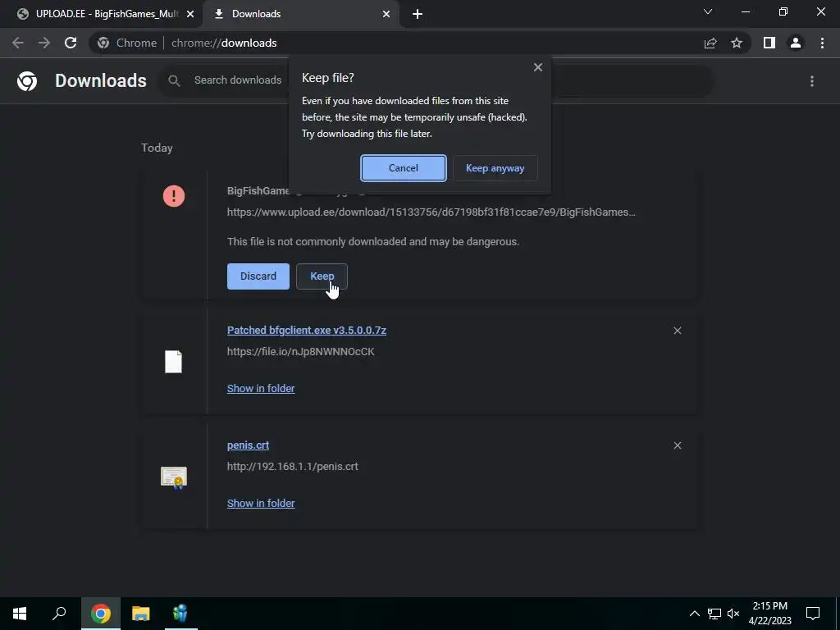This screenshot has height=630, width=840.
Task: Toggle the side panel icon
Action: pyautogui.click(x=769, y=43)
